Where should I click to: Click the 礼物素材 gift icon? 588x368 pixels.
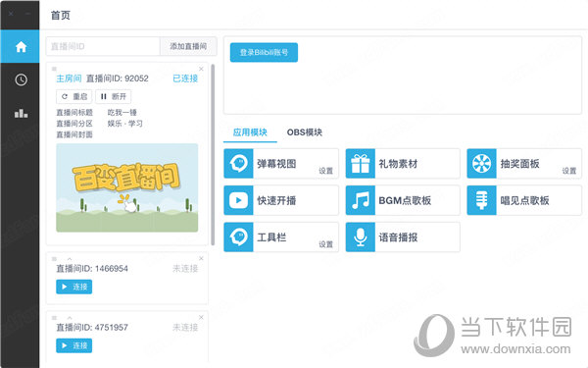361,163
